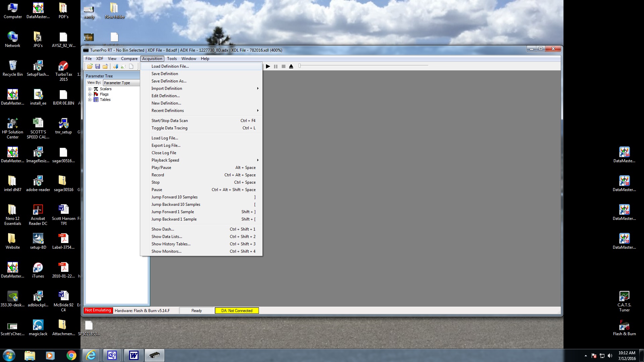Choose Jump Forward 10 Samples
The image size is (644, 362).
[201, 197]
